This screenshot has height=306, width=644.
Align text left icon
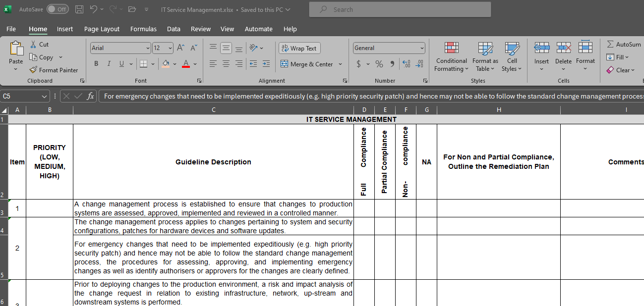pyautogui.click(x=213, y=64)
